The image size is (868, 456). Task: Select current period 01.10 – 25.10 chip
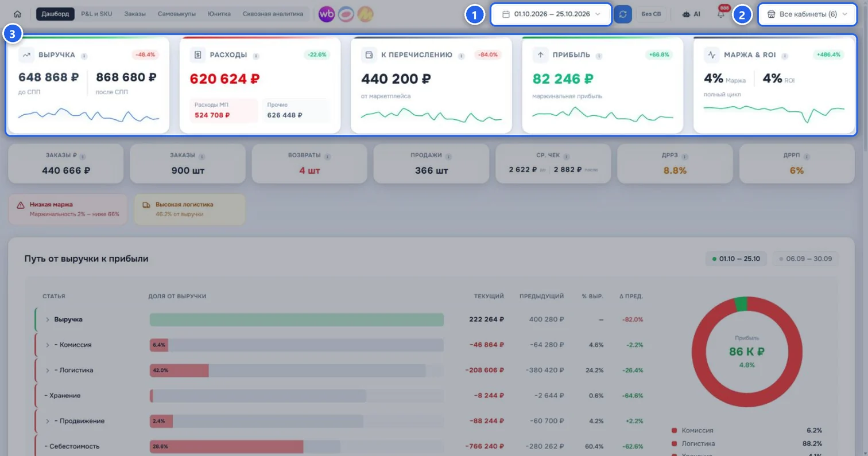[x=736, y=259]
